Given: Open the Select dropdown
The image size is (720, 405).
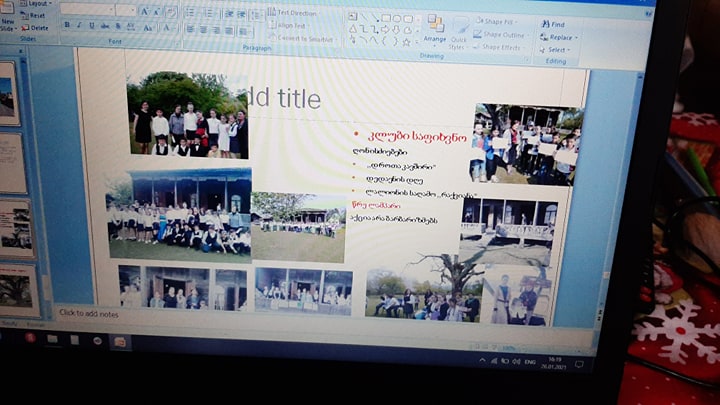Looking at the screenshot, I should tap(555, 50).
